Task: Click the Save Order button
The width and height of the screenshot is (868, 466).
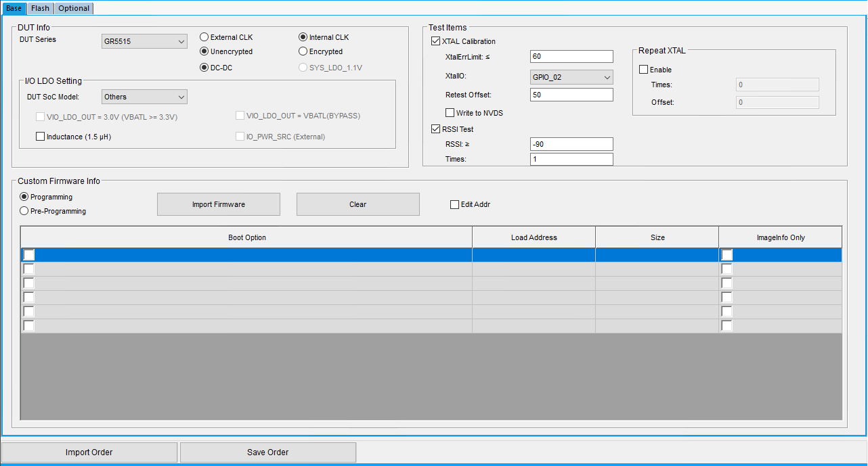Action: (267, 452)
